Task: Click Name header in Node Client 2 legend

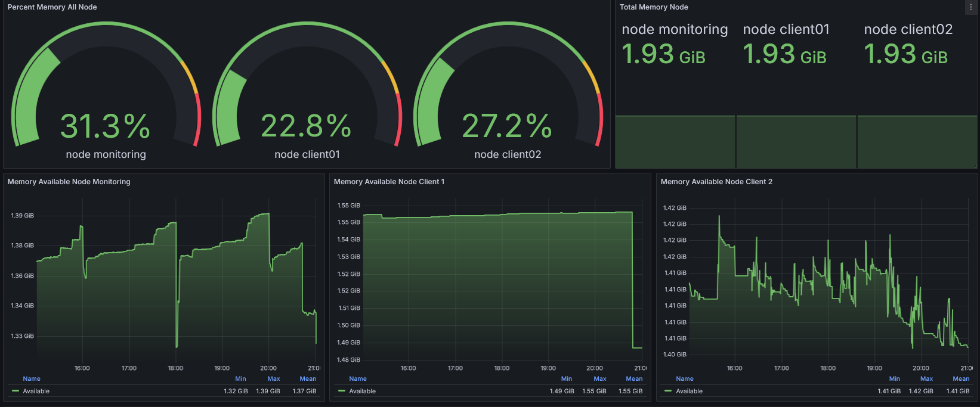Action: click(x=684, y=379)
